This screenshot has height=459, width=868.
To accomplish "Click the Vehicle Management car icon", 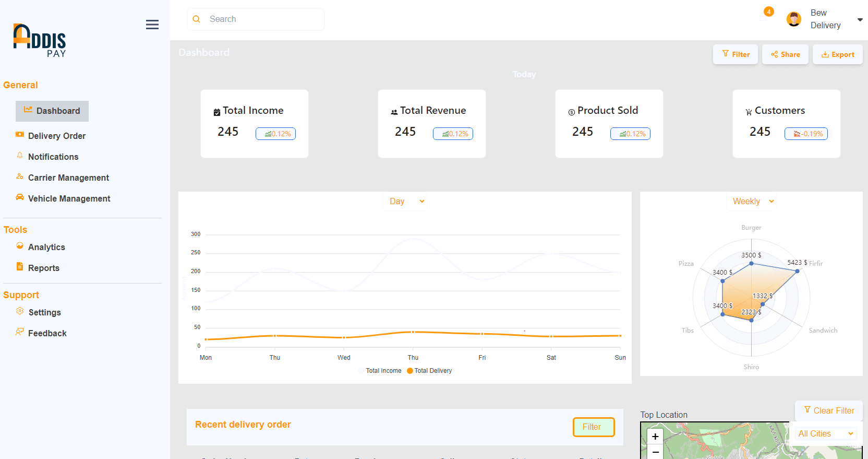I will (20, 197).
